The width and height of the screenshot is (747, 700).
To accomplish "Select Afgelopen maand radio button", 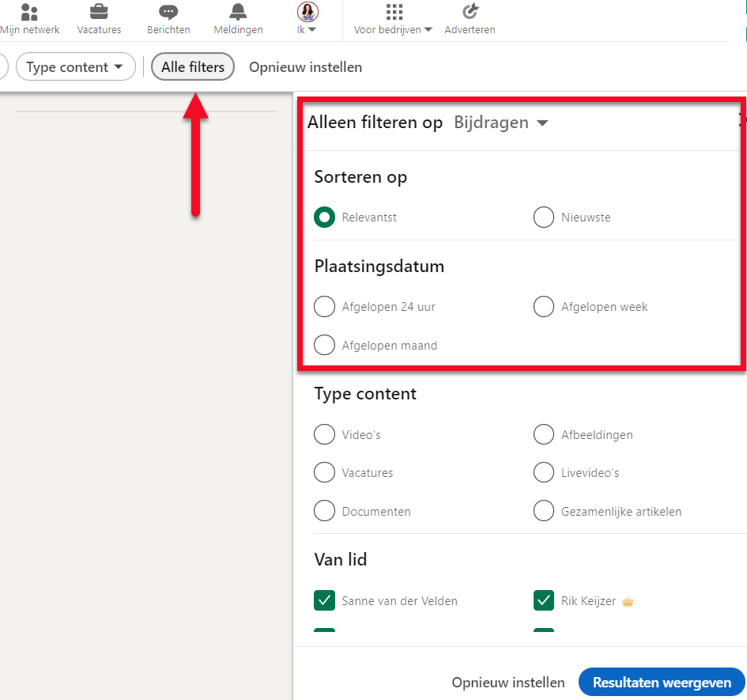I will (324, 345).
